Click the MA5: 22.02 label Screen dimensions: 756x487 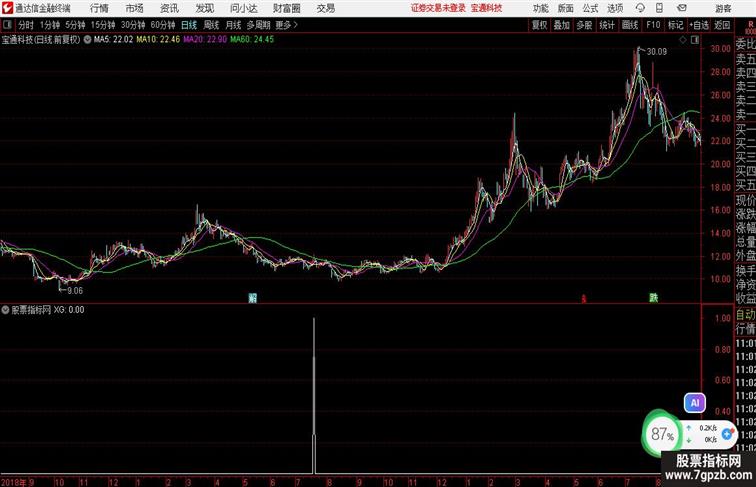tap(113, 40)
